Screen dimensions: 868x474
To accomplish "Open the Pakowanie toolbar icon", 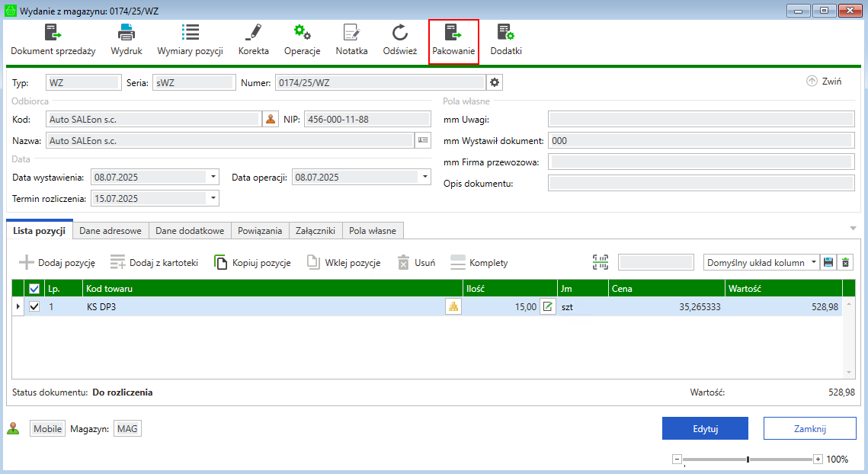I will point(453,34).
